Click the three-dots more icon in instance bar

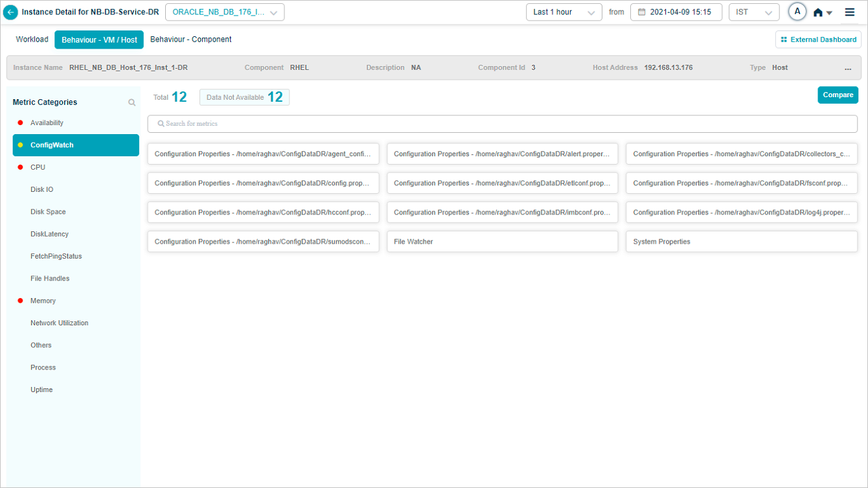(848, 68)
